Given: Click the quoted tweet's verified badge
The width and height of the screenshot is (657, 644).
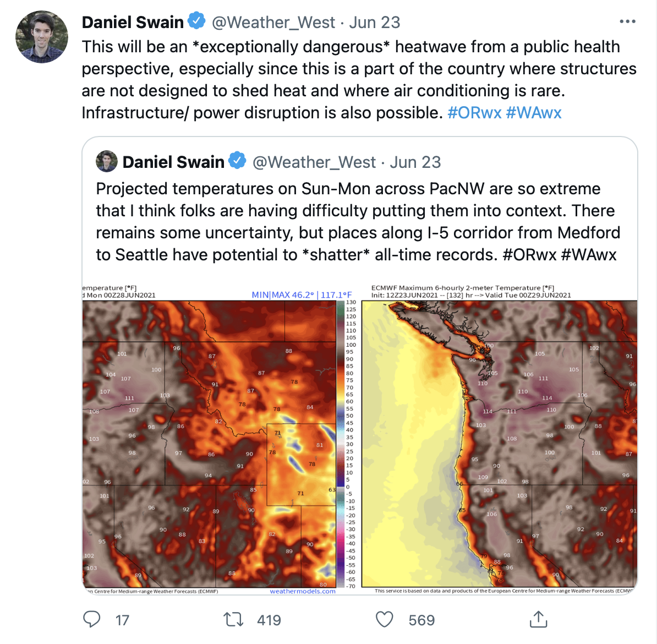Looking at the screenshot, I should point(237,161).
